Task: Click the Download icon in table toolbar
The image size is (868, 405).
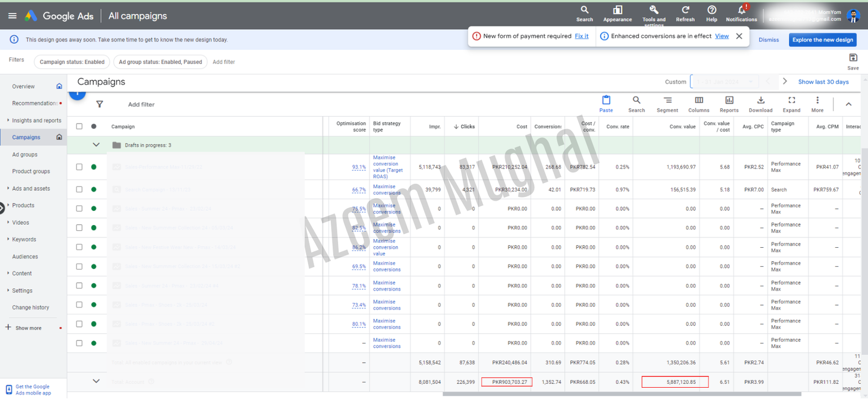Action: click(x=761, y=100)
